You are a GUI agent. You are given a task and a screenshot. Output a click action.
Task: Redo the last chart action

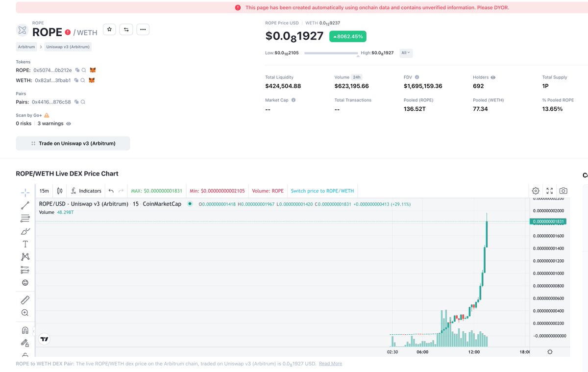coord(121,191)
